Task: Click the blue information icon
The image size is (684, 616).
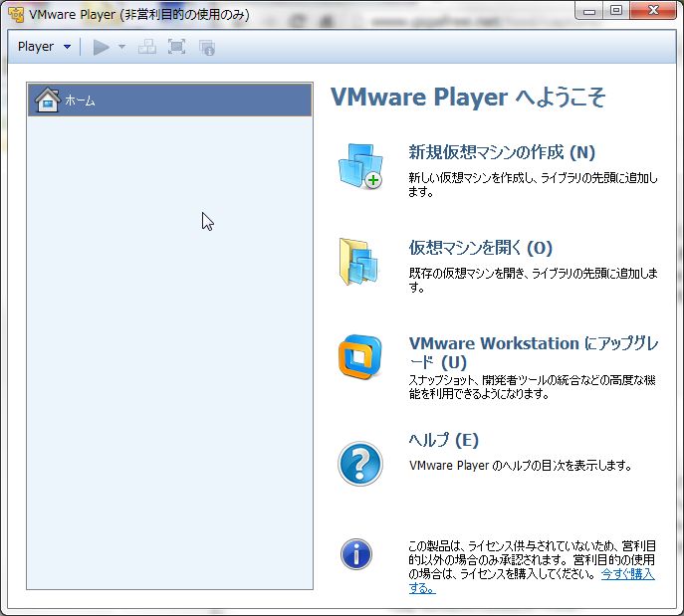Action: (x=356, y=554)
